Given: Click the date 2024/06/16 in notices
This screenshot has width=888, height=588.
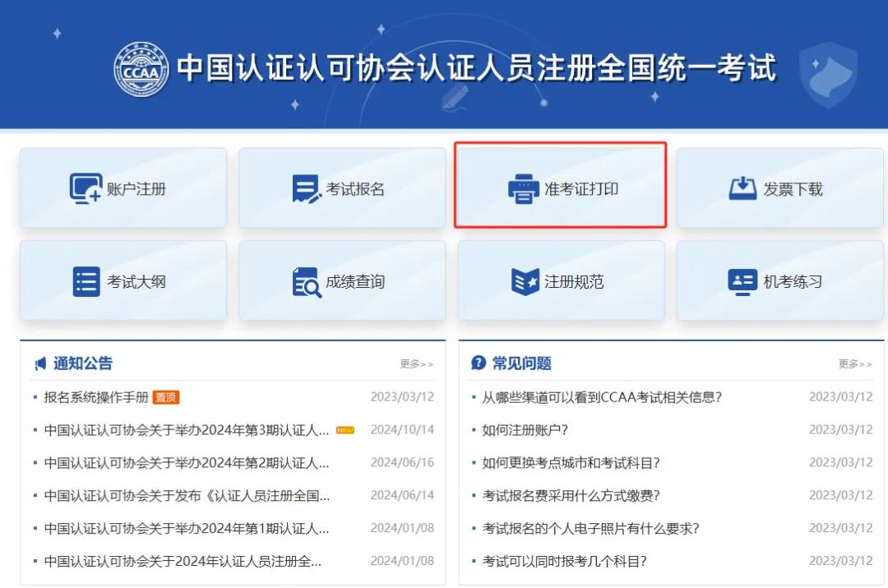Looking at the screenshot, I should 402,463.
